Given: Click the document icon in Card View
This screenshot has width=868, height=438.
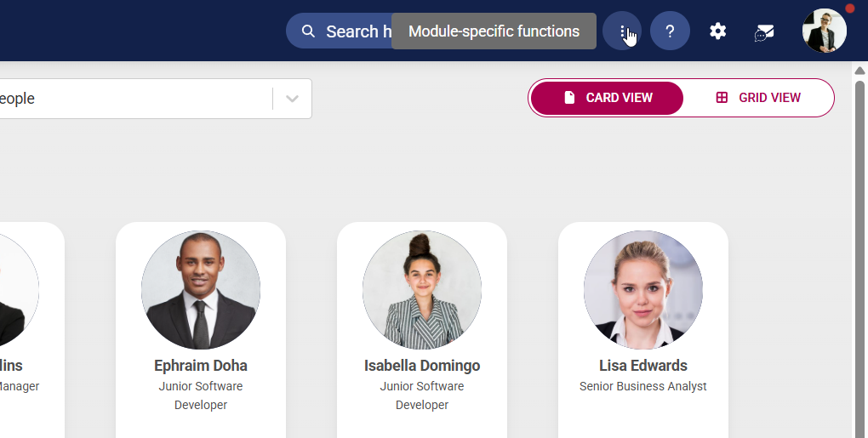Looking at the screenshot, I should [569, 98].
